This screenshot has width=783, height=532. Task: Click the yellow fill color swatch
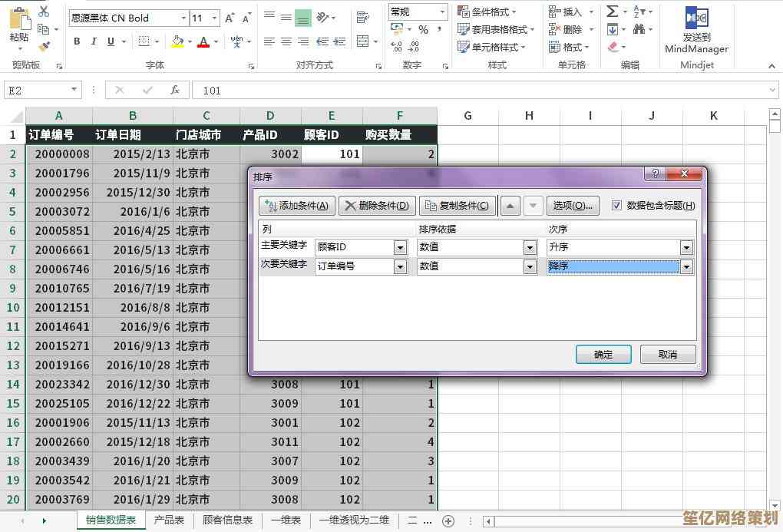point(177,41)
